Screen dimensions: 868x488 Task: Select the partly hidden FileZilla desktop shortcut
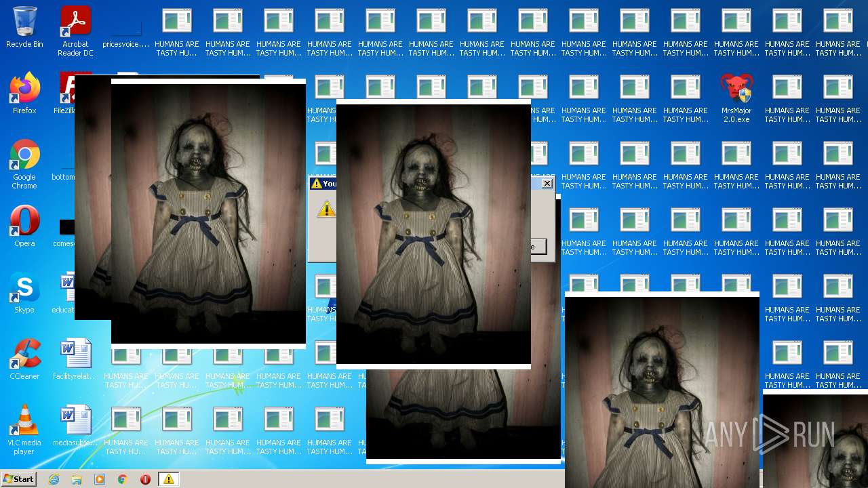(x=64, y=94)
